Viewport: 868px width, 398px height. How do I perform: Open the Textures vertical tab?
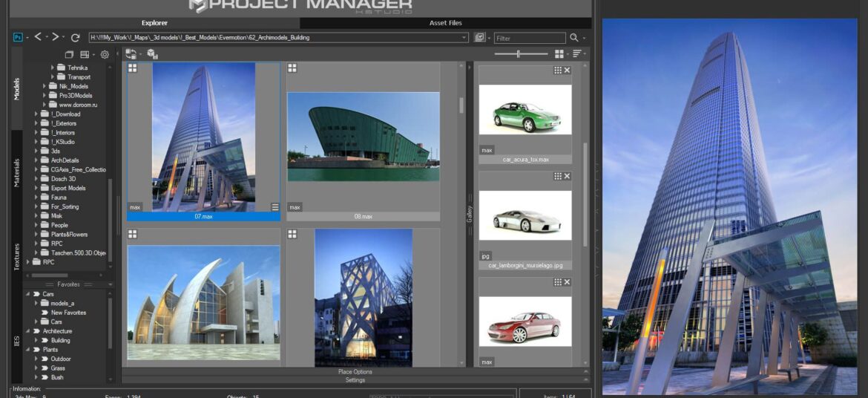tap(16, 257)
